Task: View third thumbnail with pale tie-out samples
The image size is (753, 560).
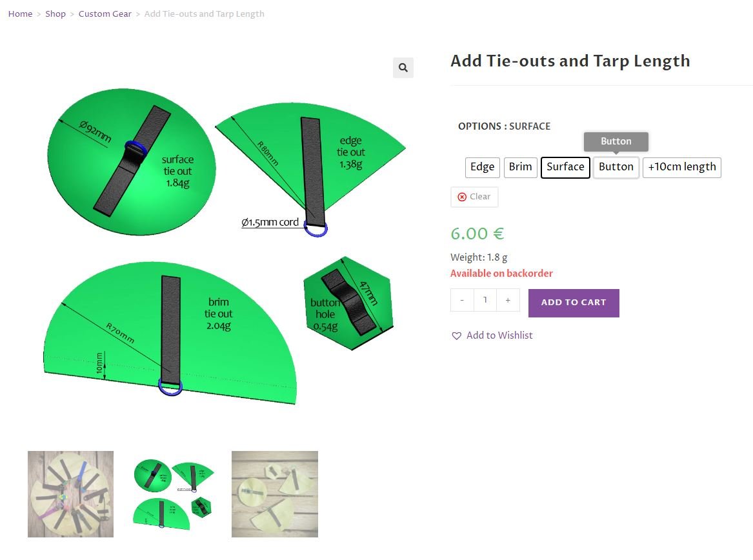Action: click(275, 494)
